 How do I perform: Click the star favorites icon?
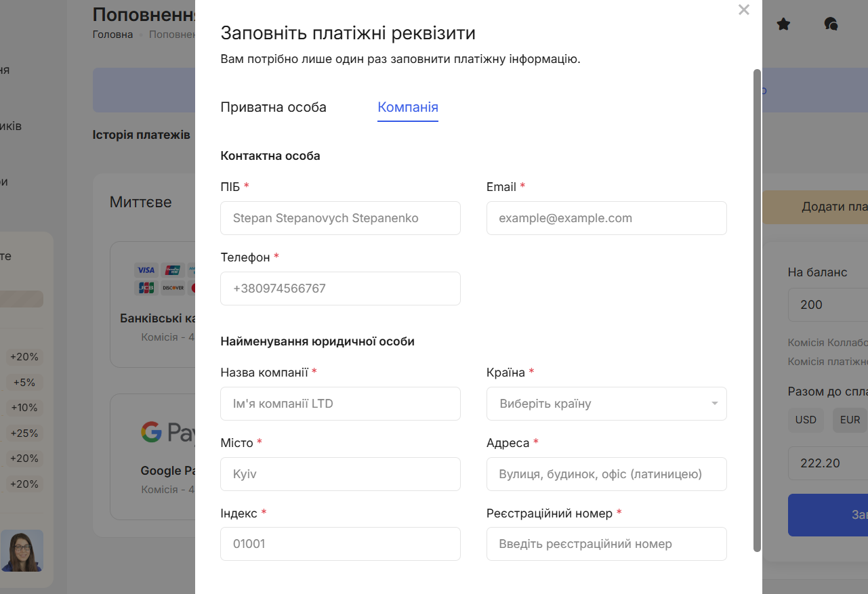[x=783, y=24]
